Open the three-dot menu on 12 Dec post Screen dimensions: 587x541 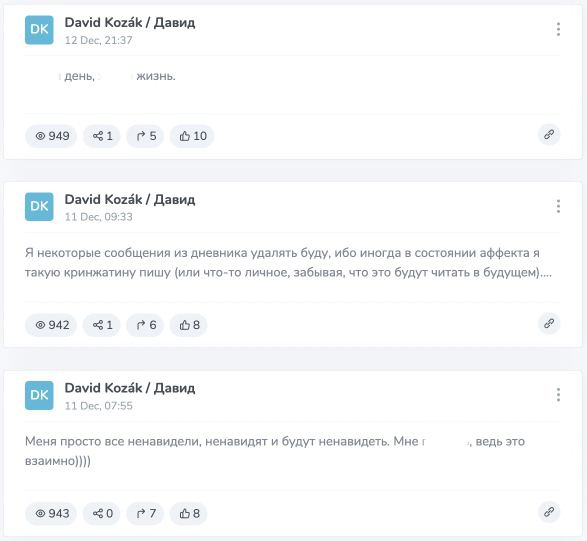pos(558,29)
